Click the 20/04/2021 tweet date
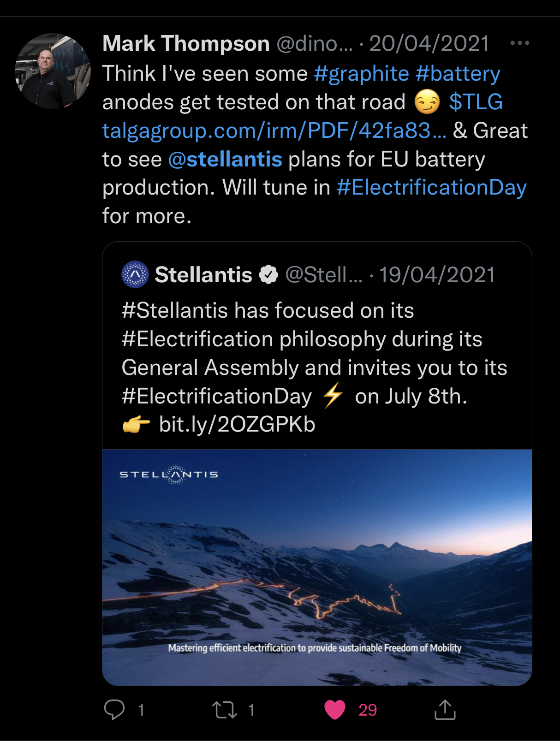 429,44
